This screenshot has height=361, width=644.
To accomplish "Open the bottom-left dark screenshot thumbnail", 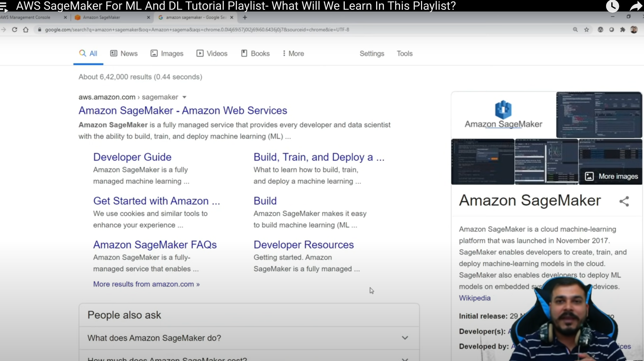I will coord(483,162).
